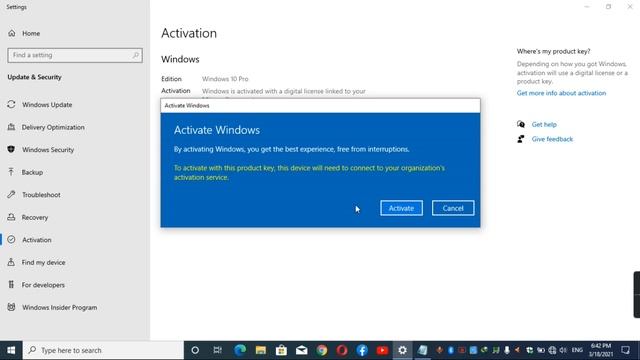This screenshot has width=640, height=360.
Task: Click the search magnifier in Find a setting
Action: (136, 55)
